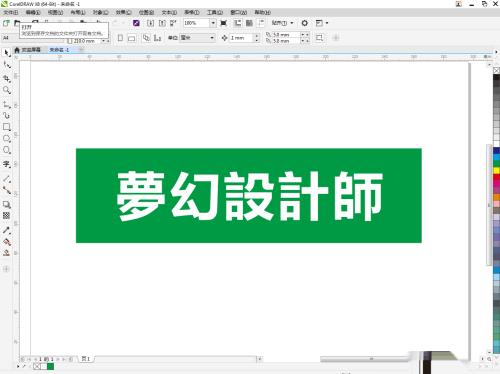
Task: Open the File menu
Action: pos(11,12)
